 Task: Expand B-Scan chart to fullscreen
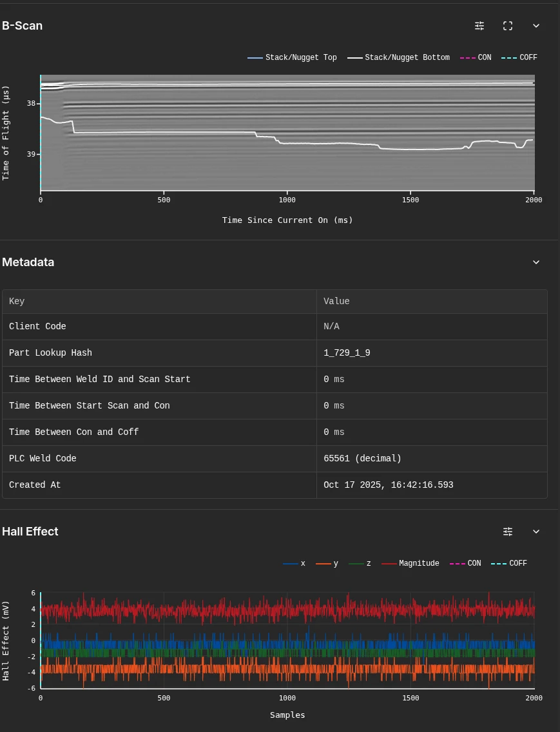[508, 26]
